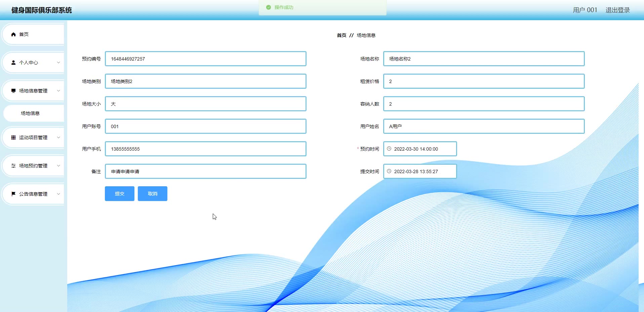Image resolution: width=644 pixels, height=312 pixels.
Task: Click the 用户姓名 field label
Action: pos(370,126)
